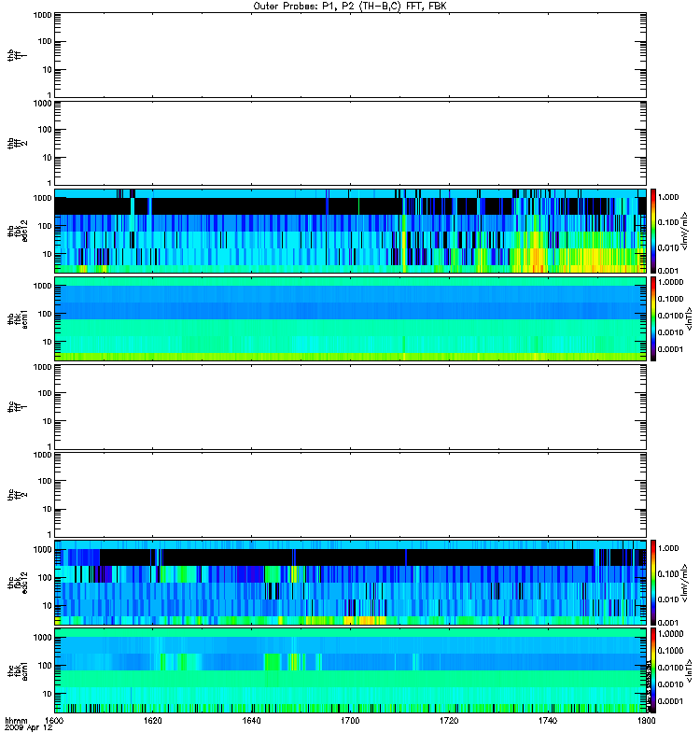
Task: Click the '100' y-tick of thc fff 1 panel
Action: [x=45, y=393]
